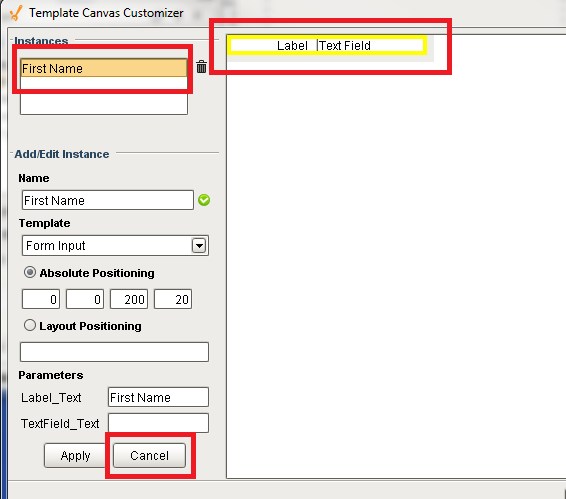Click the Name input field
The image size is (566, 499).
[x=108, y=200]
